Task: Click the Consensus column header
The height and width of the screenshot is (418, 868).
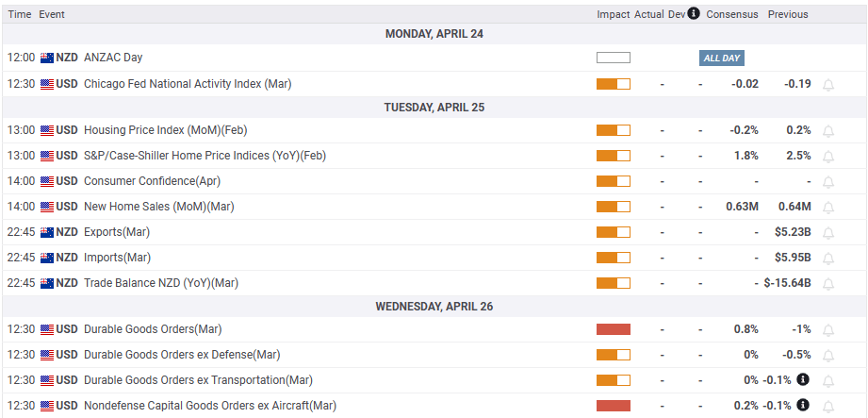Action: (x=732, y=14)
